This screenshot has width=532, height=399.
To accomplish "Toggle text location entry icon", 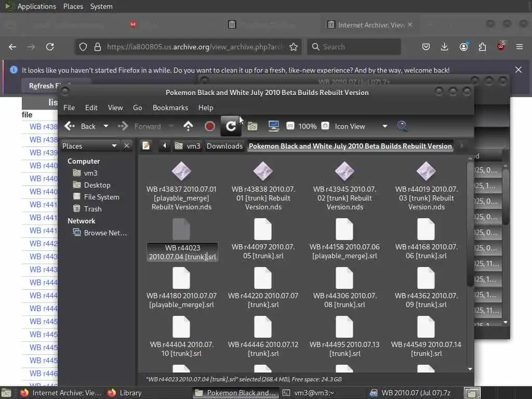I will [146, 146].
